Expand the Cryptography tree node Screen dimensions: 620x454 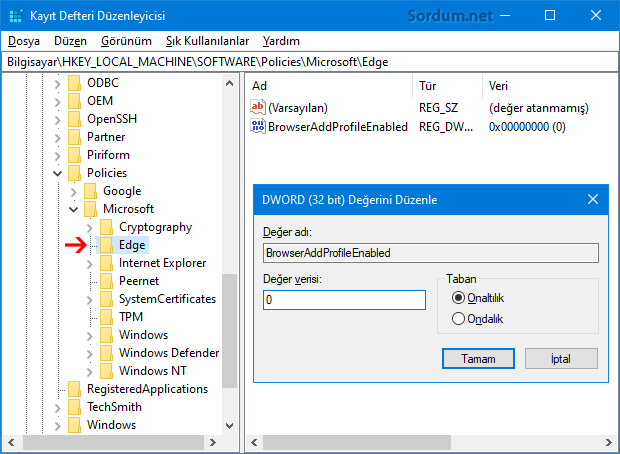tap(90, 228)
